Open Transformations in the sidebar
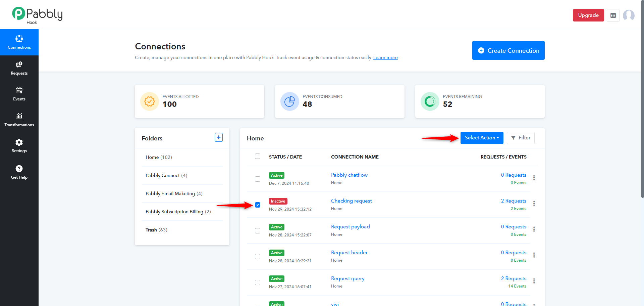The image size is (644, 306). click(19, 120)
